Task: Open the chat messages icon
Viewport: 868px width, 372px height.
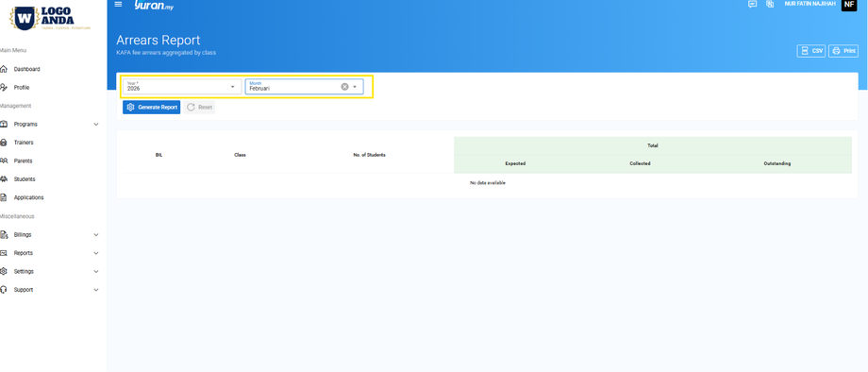Action: click(x=752, y=4)
